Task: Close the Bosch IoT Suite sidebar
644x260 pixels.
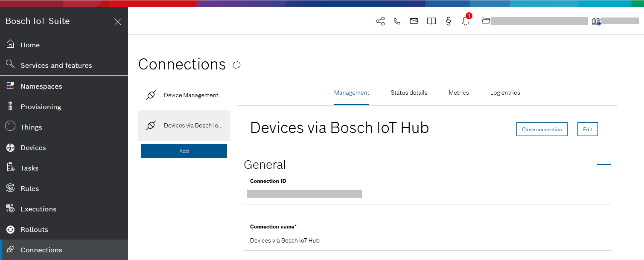Action: coord(118,22)
